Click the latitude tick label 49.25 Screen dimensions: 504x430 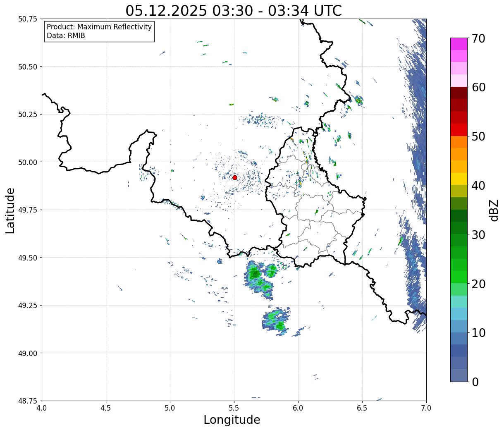coord(28,306)
